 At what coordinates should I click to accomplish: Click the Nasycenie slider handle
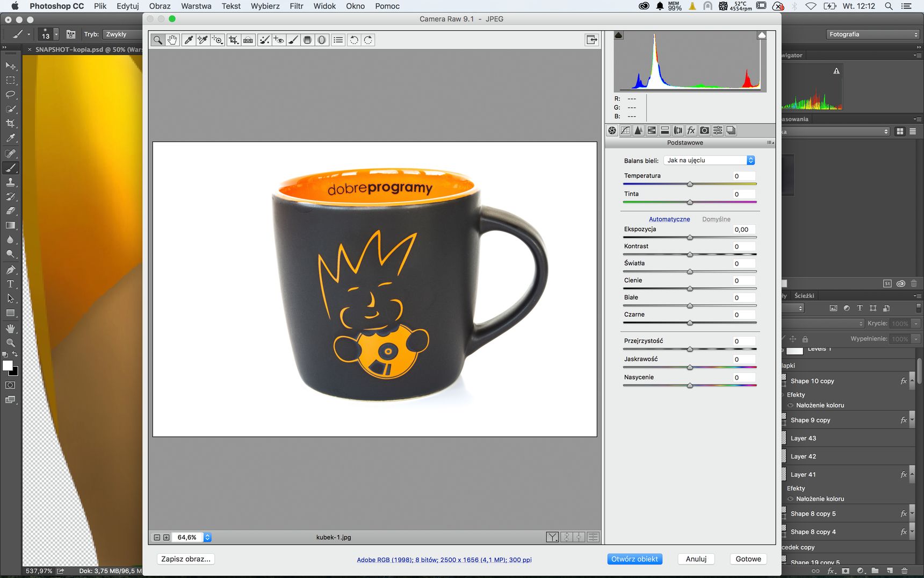[690, 386]
